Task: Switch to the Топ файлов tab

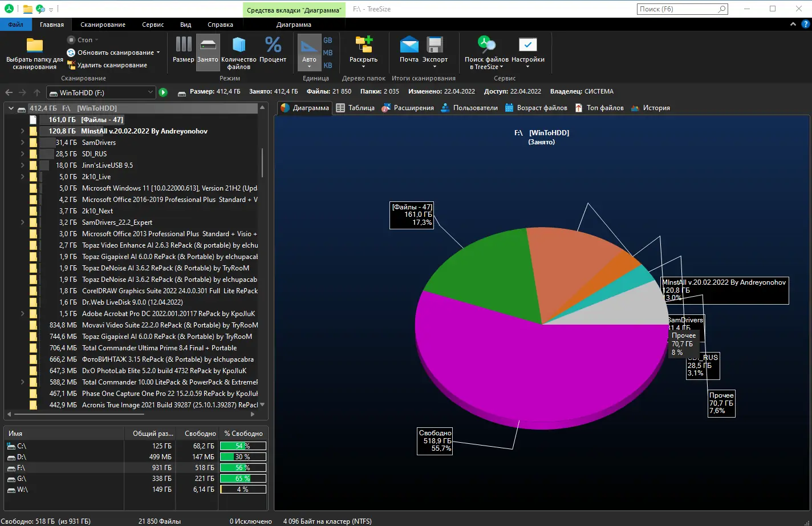Action: [599, 108]
